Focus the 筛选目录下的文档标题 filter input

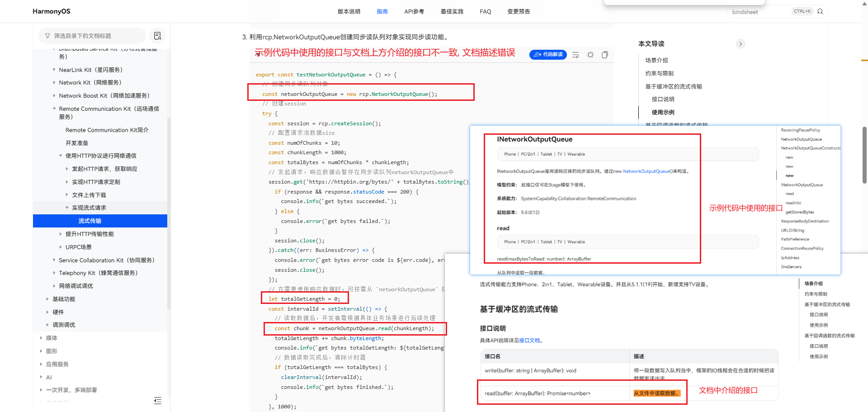click(92, 36)
